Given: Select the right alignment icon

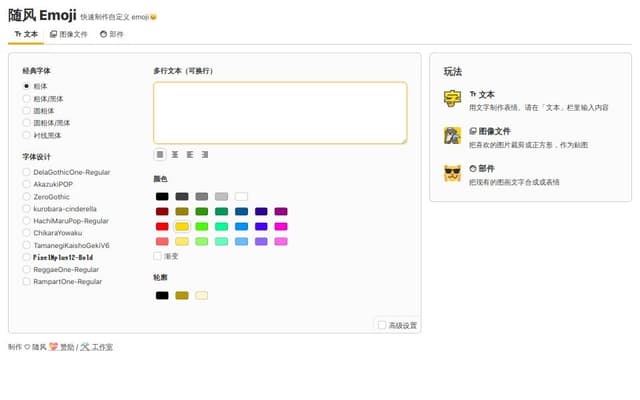Looking at the screenshot, I should [x=205, y=155].
